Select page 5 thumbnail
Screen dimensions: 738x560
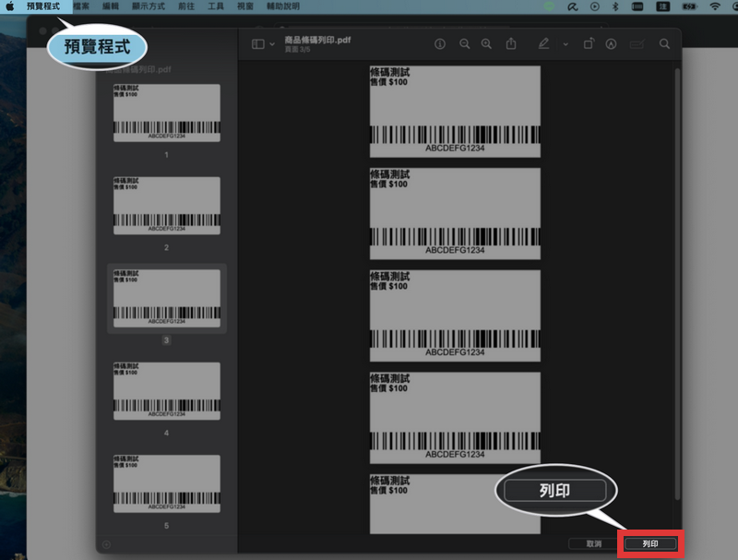point(167,483)
